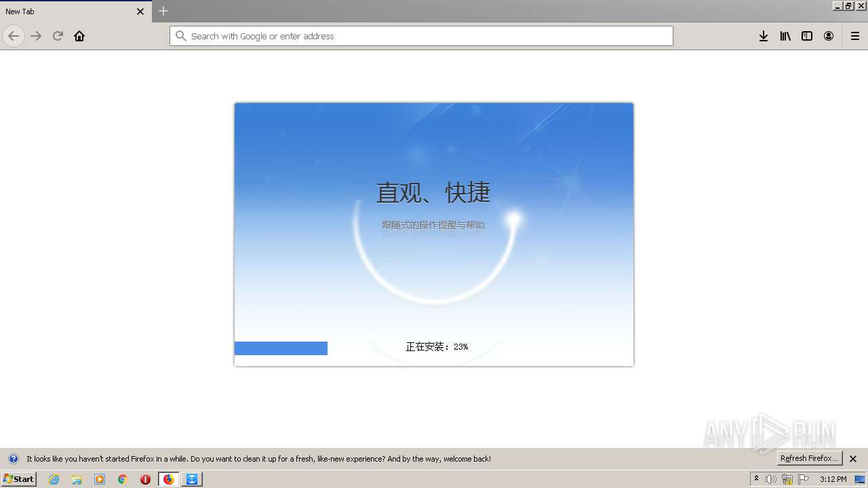Open the volume speaker tray icon
This screenshot has height=488, width=868.
[x=771, y=479]
